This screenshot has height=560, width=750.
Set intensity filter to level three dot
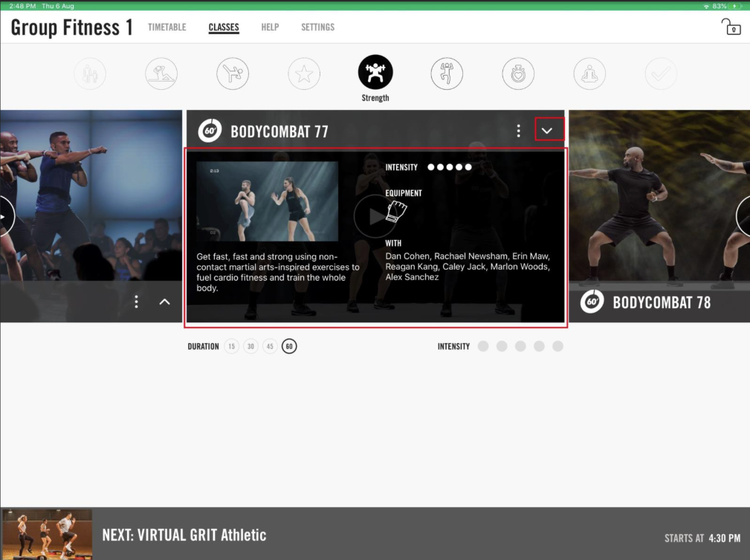520,346
